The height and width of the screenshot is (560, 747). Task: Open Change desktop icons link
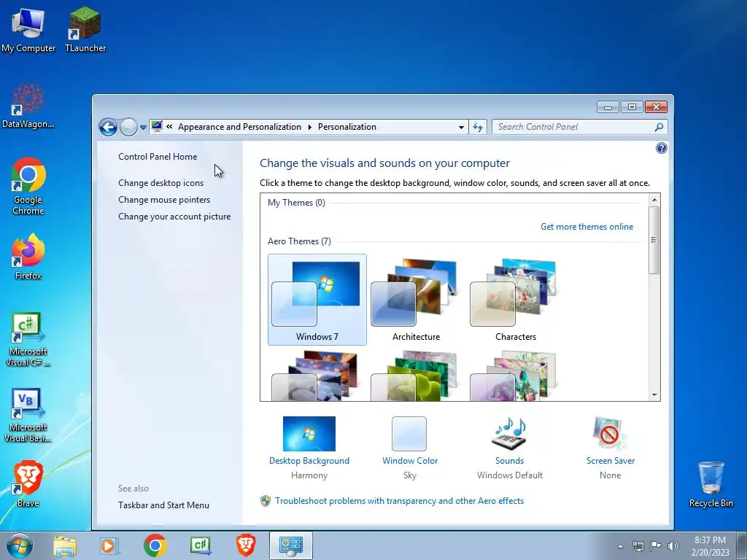[160, 183]
